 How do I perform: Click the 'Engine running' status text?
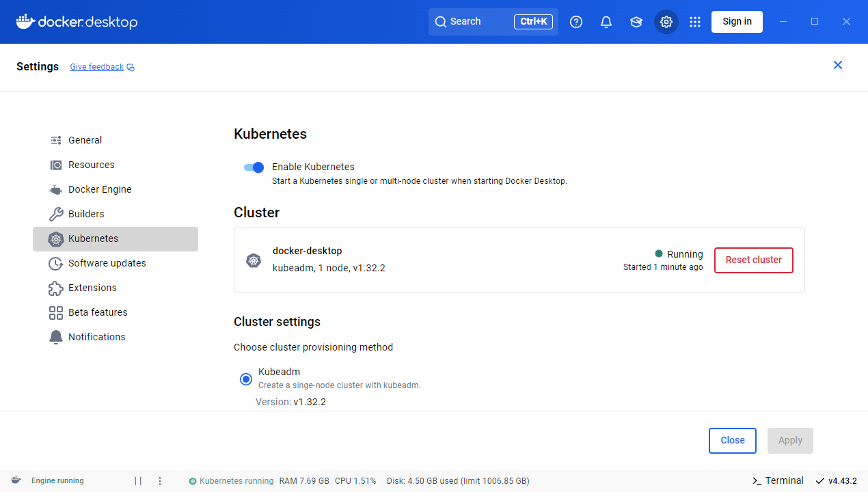click(x=57, y=481)
